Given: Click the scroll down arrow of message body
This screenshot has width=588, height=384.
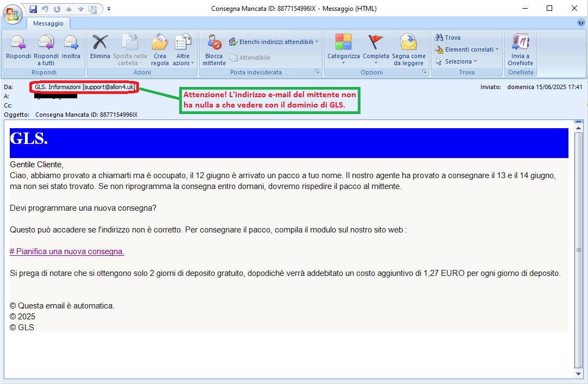Looking at the screenshot, I should [579, 374].
